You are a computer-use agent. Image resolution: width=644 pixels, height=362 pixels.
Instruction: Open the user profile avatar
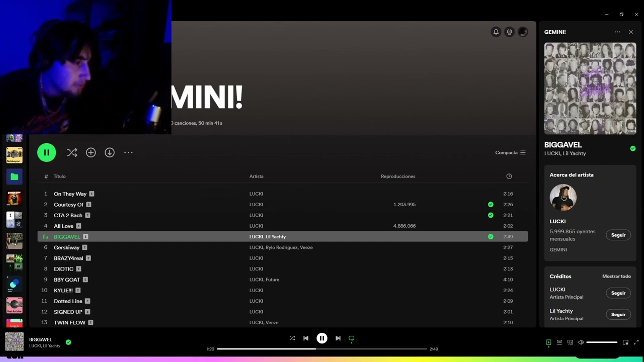[x=523, y=32]
